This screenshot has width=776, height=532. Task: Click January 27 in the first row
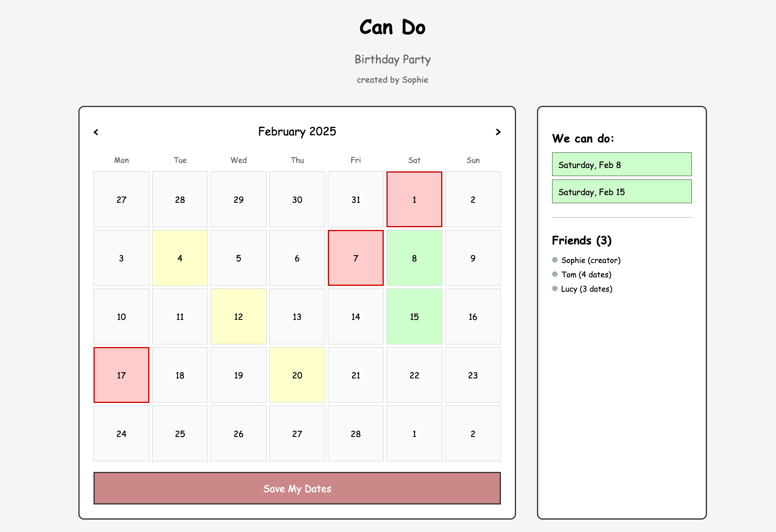[121, 199]
